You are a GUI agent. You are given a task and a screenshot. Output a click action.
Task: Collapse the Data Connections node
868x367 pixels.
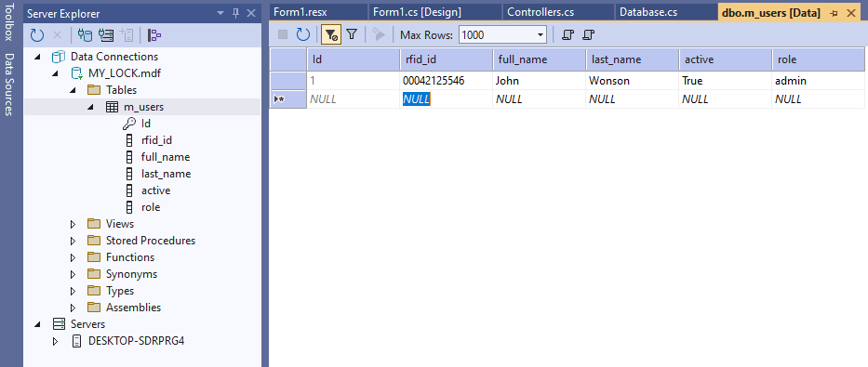tap(37, 57)
